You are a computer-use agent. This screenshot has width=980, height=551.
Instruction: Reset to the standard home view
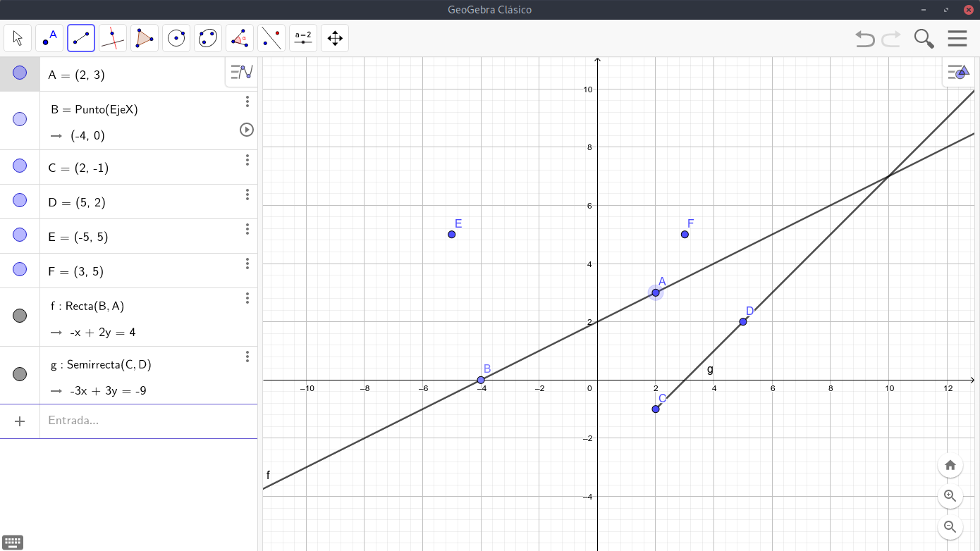(950, 465)
